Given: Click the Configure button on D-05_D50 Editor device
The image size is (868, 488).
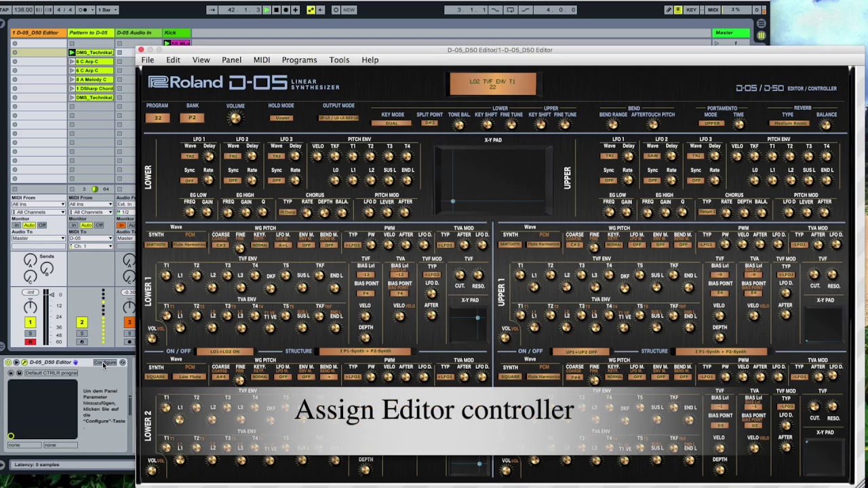Looking at the screenshot, I should click(x=105, y=363).
